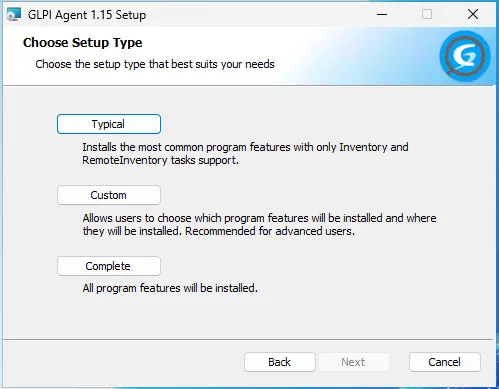The image size is (499, 389).
Task: Pick the Complete installation option
Action: tap(109, 266)
